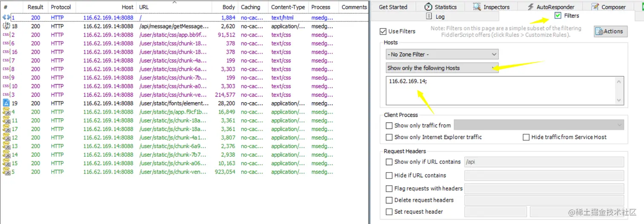
Task: Open the Statistics tab
Action: (x=441, y=7)
